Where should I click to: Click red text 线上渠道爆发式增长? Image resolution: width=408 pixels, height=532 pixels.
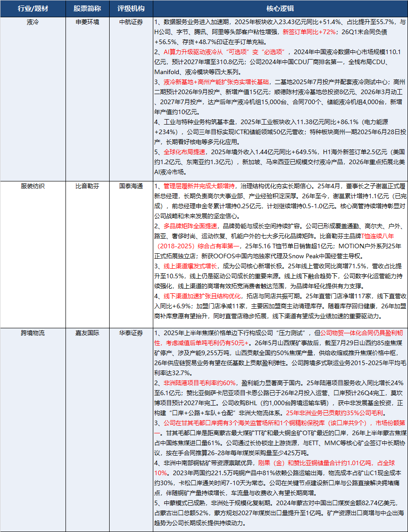[191, 266]
